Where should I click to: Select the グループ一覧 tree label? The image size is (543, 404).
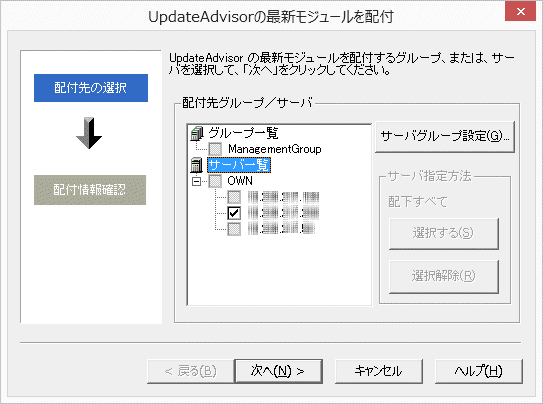coord(243,133)
